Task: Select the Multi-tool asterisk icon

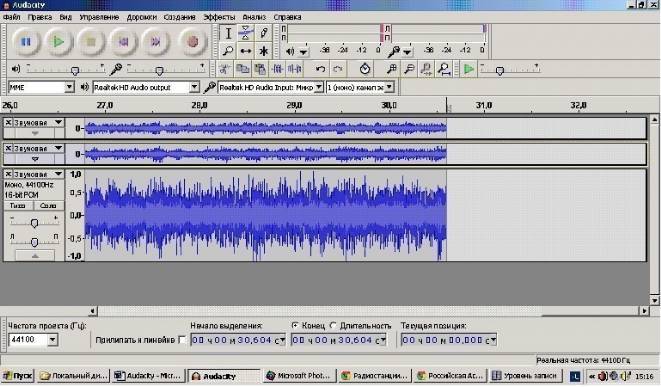Action: [x=263, y=51]
